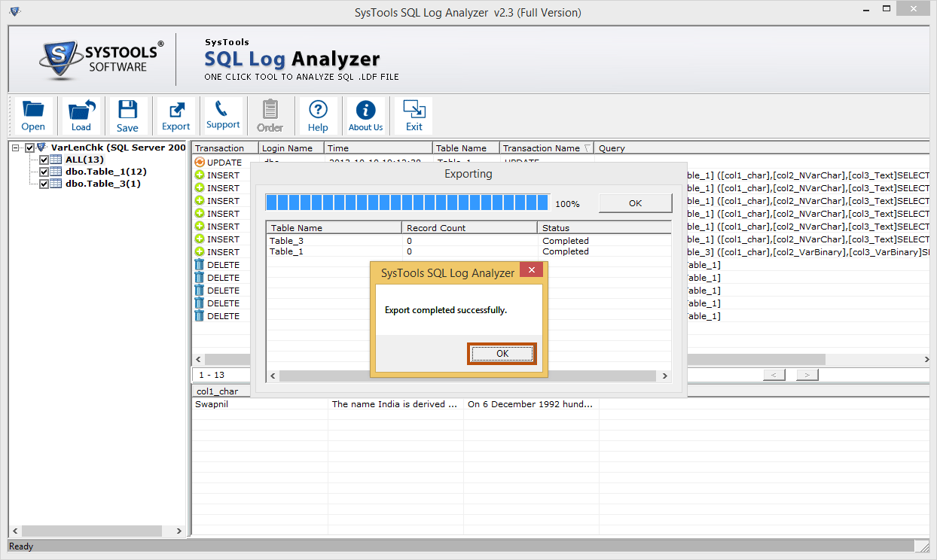Click the Transaction column header

click(x=225, y=148)
